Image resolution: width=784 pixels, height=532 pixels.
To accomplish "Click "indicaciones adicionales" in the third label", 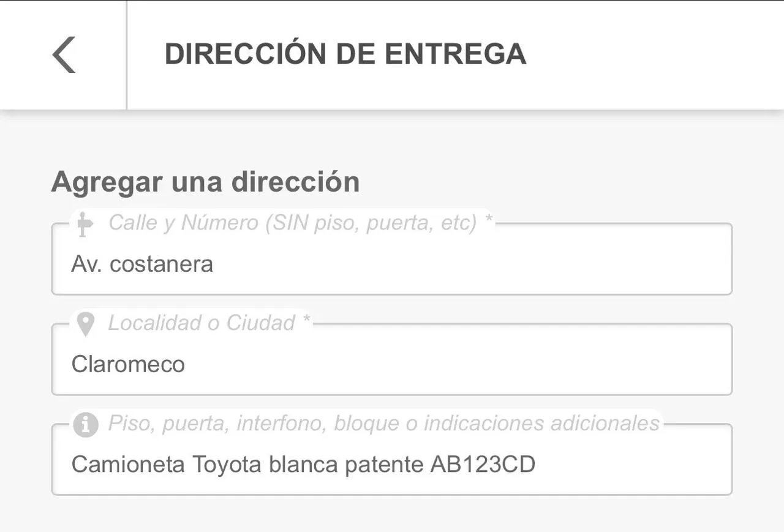I will click(x=541, y=424).
